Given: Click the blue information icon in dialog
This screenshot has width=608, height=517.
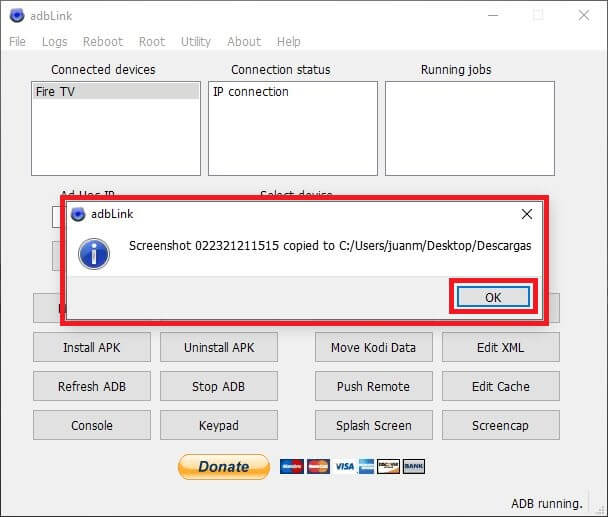Looking at the screenshot, I should pos(94,254).
